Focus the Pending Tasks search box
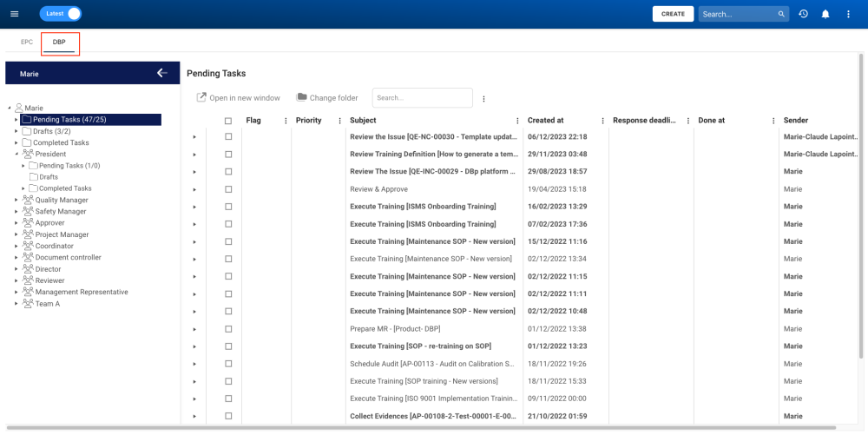The height and width of the screenshot is (435, 868). tap(423, 97)
